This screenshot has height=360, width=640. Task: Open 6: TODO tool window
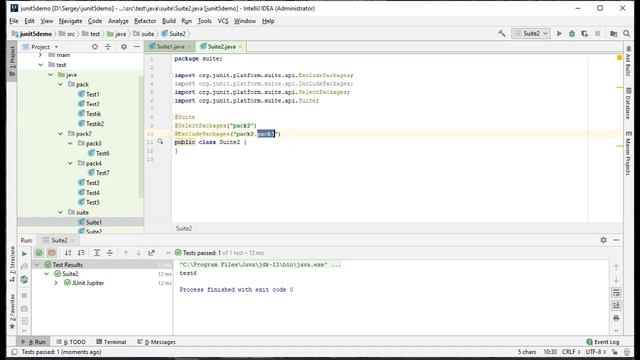(x=71, y=342)
